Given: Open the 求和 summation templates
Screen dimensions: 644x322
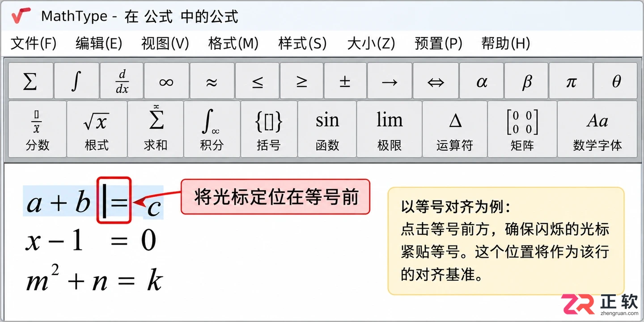Looking at the screenshot, I should click(x=156, y=129).
